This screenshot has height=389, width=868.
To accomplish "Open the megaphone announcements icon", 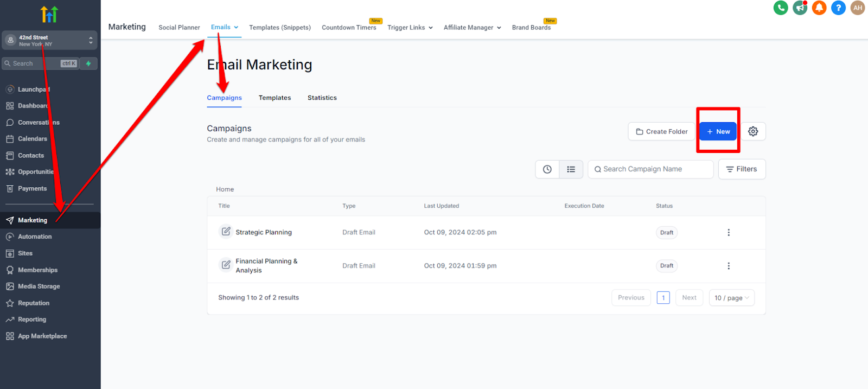I will (800, 8).
